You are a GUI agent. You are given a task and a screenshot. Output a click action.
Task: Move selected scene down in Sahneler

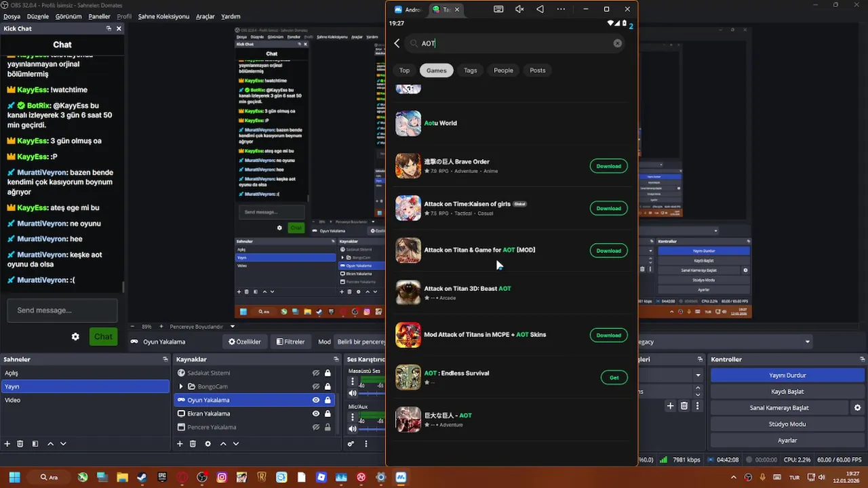point(63,444)
